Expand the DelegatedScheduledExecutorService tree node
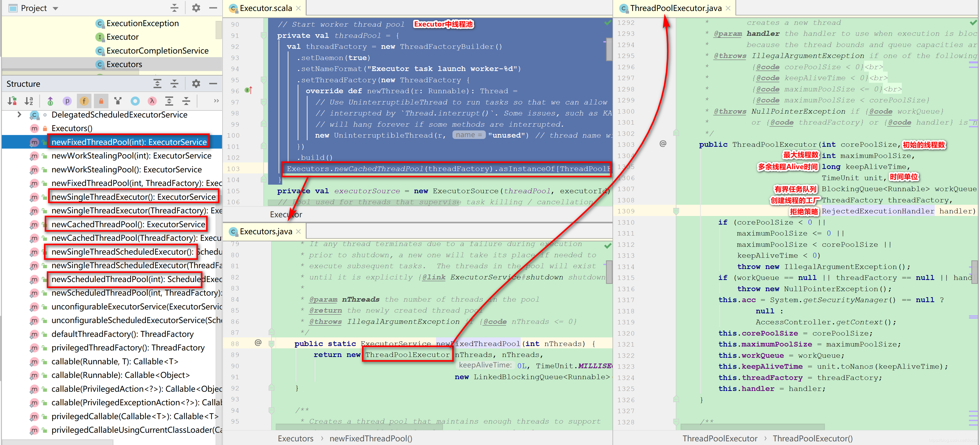The height and width of the screenshot is (445, 980). [19, 114]
